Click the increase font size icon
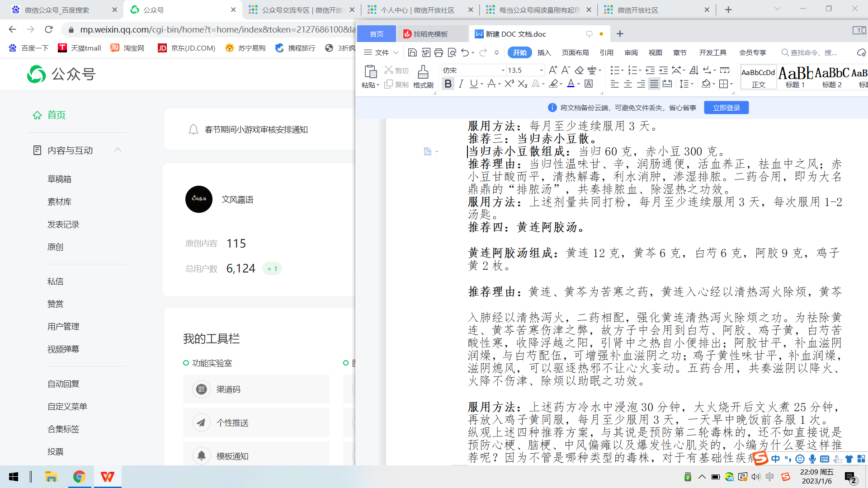 point(552,70)
